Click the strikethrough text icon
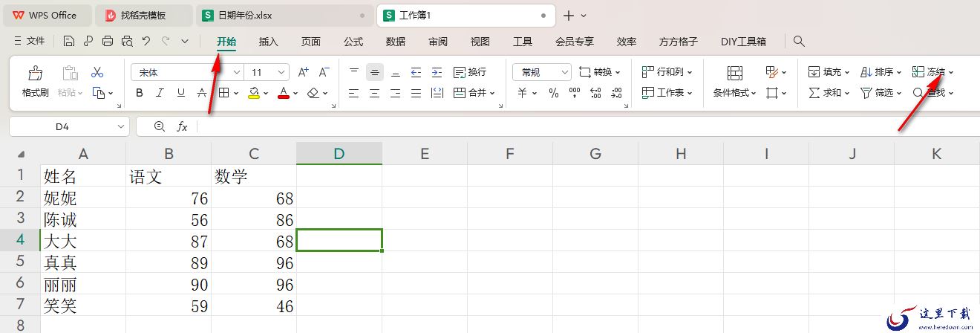 point(202,93)
